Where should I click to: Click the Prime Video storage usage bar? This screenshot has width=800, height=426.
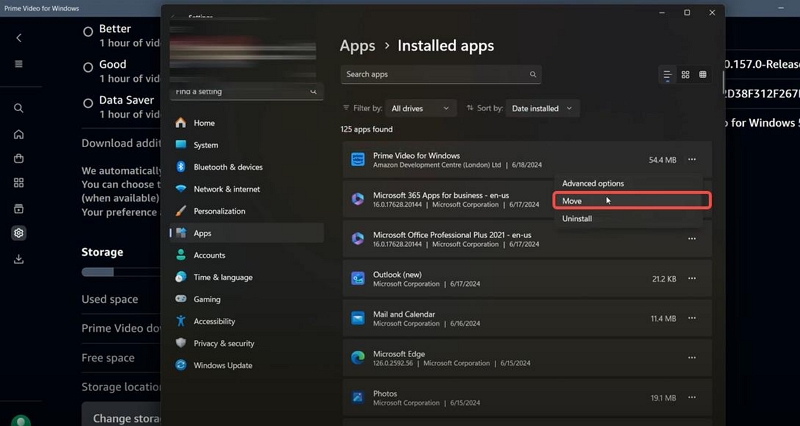[121, 272]
